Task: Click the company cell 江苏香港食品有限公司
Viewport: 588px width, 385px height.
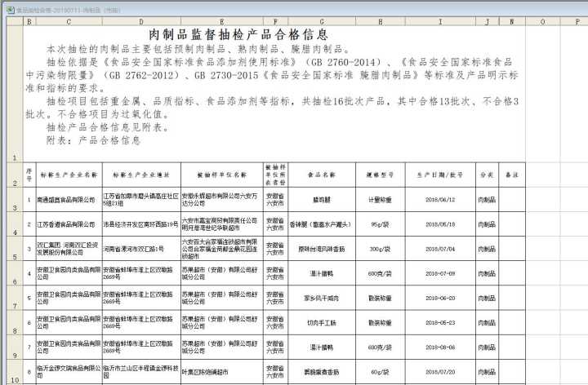Action: coord(69,224)
